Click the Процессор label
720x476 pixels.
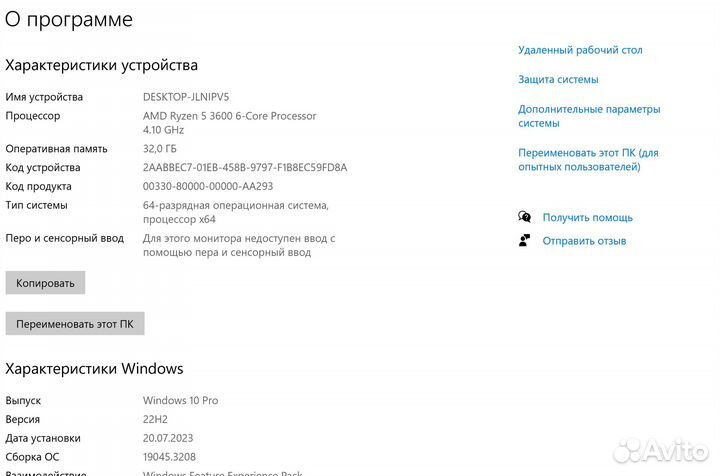click(33, 116)
